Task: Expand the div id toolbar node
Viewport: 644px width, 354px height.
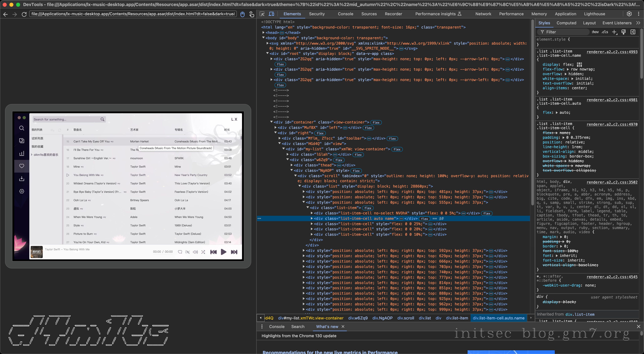Action: 280,138
